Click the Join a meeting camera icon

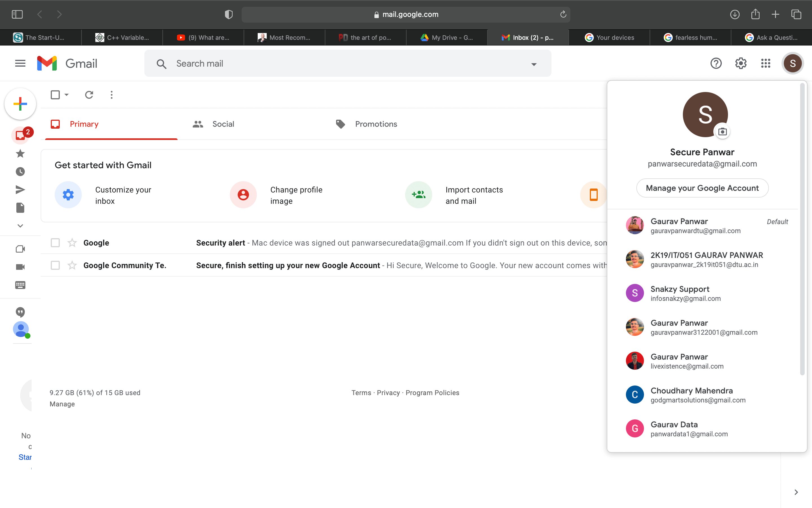[20, 267]
